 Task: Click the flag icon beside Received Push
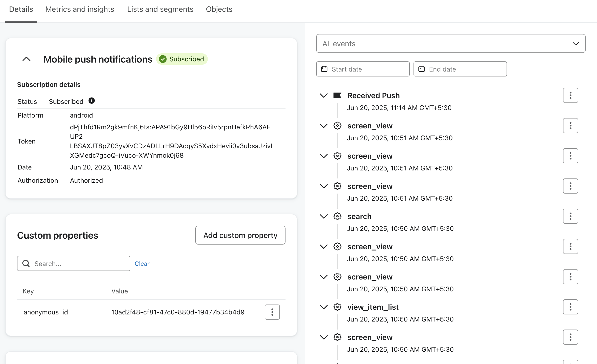pos(337,95)
